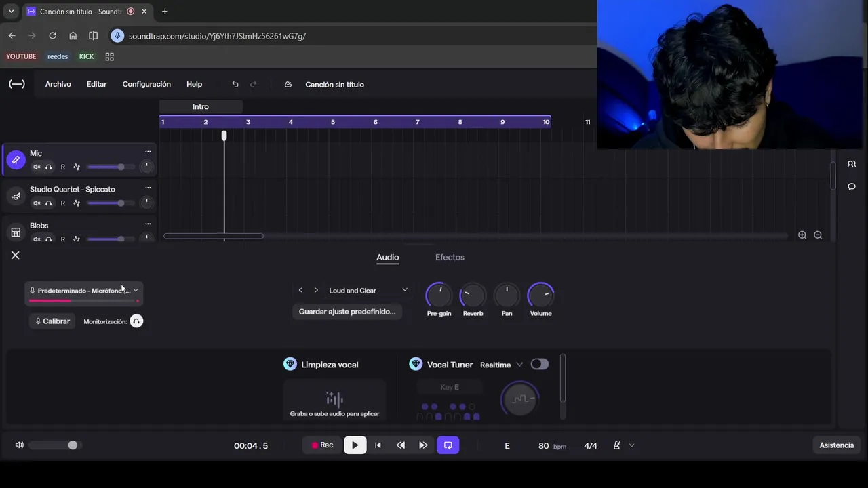Viewport: 868px width, 488px height.
Task: Zoom in on the timeline
Action: [x=802, y=235]
